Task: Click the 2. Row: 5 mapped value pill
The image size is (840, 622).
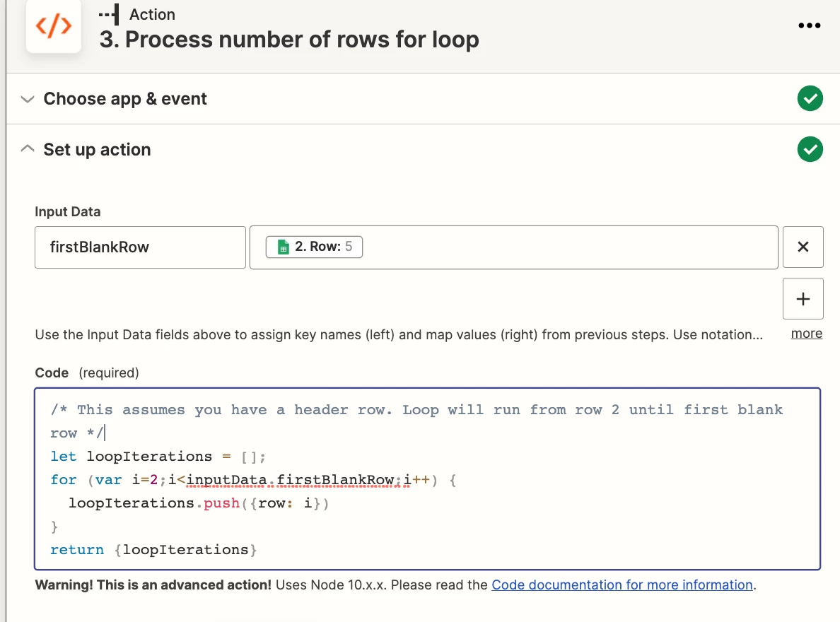Action: click(314, 246)
